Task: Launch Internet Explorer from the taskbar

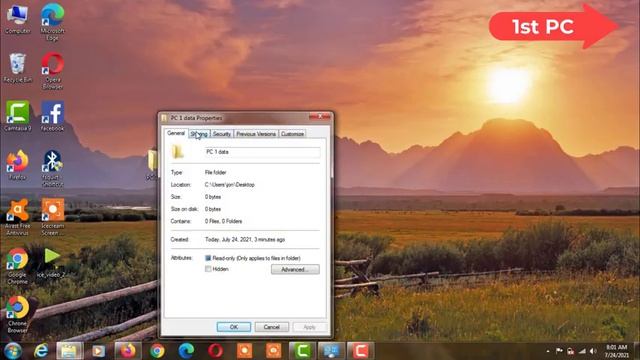Action: (41, 351)
